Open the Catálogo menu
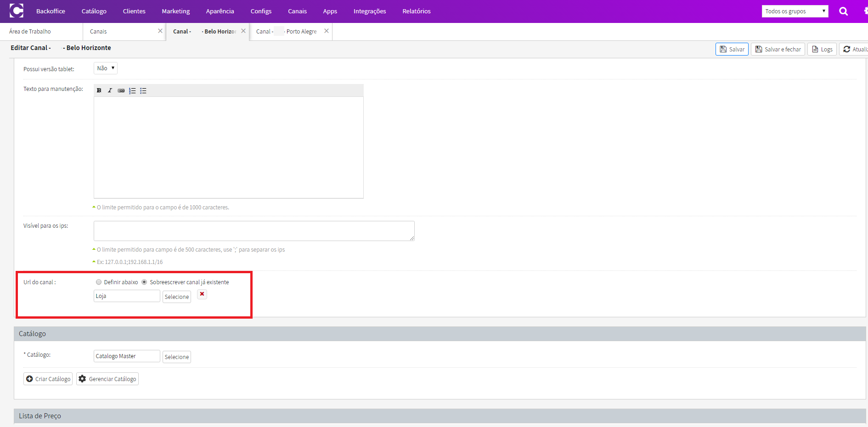Screen dimensions: 868x427 (94, 11)
